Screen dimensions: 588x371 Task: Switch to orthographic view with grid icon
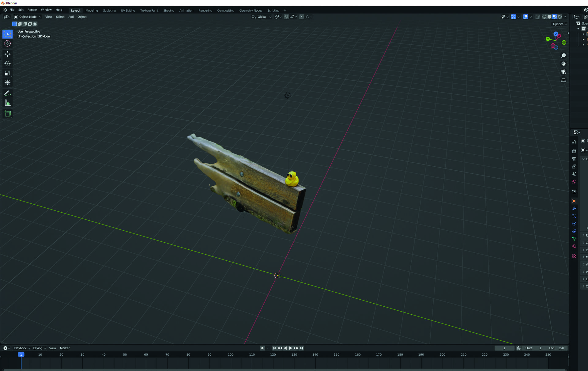tap(563, 80)
